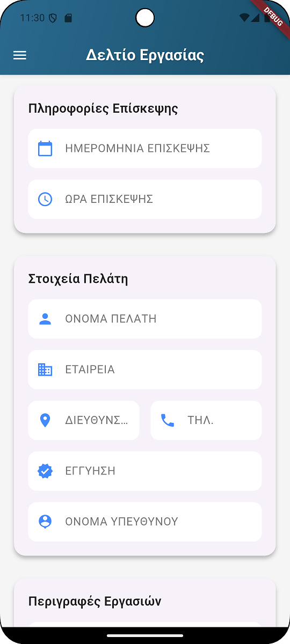Screen dimensions: 290x644
Task: Focus the ΔΙΕΥΘΥΝΣΗ address field
Action: click(84, 420)
